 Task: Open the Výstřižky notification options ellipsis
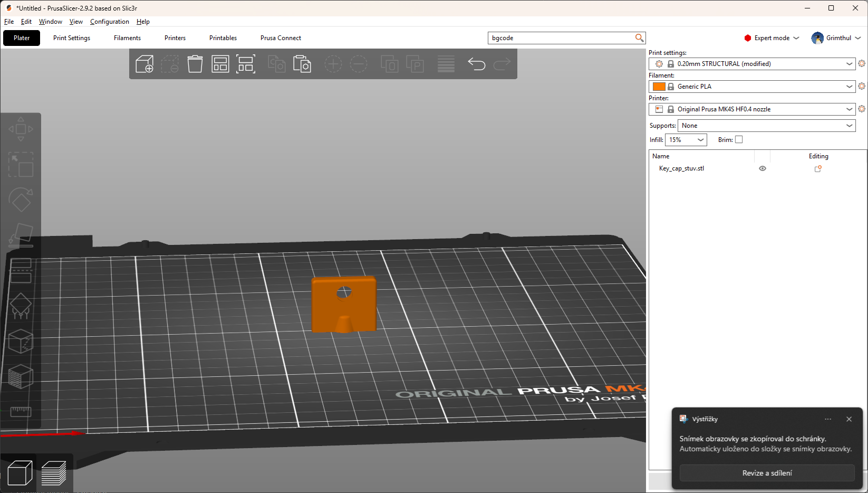click(828, 419)
